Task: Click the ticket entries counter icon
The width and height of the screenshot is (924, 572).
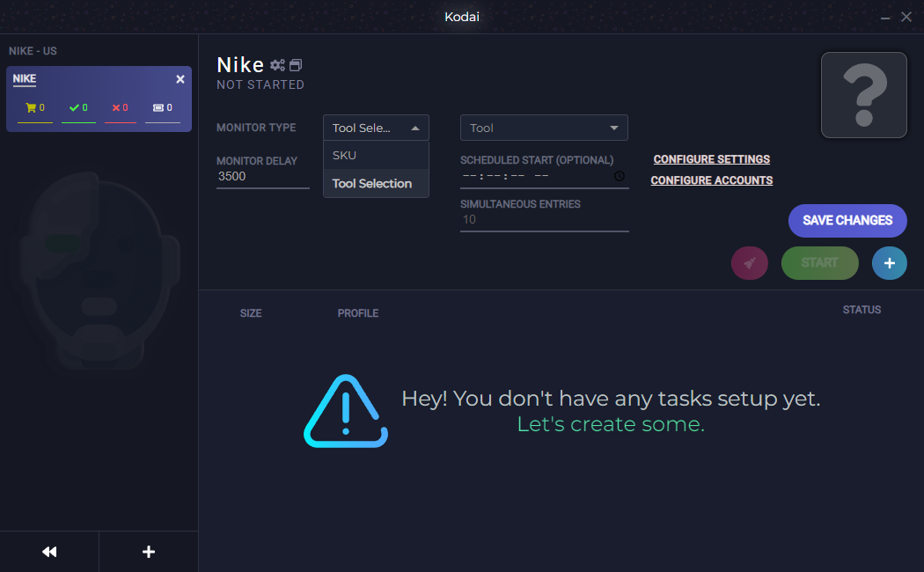Action: tap(158, 108)
